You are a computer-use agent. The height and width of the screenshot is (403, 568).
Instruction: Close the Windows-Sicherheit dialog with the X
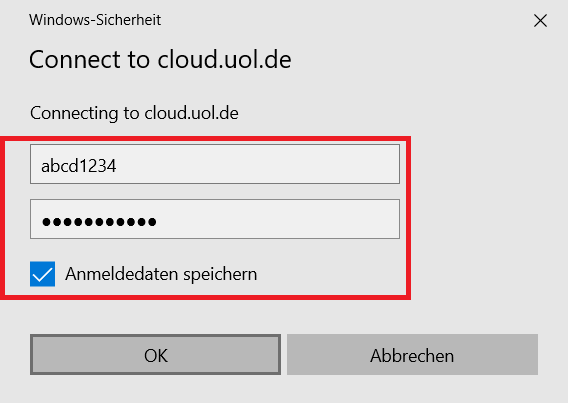point(540,21)
